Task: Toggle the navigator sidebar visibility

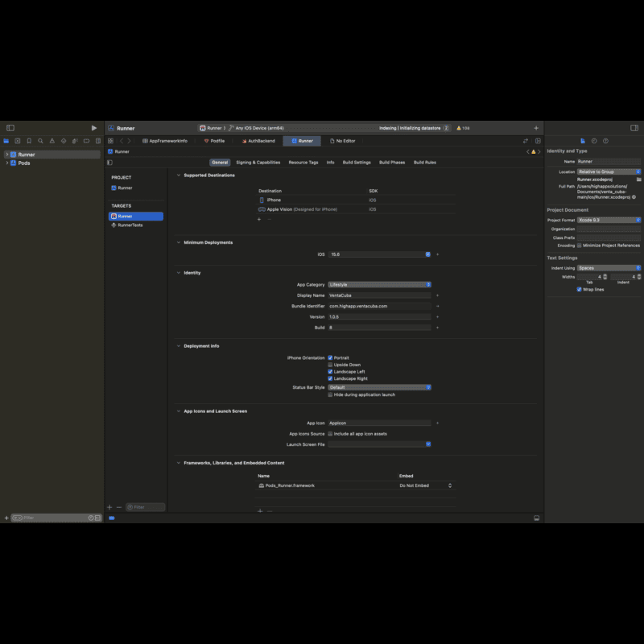Action: [10, 128]
